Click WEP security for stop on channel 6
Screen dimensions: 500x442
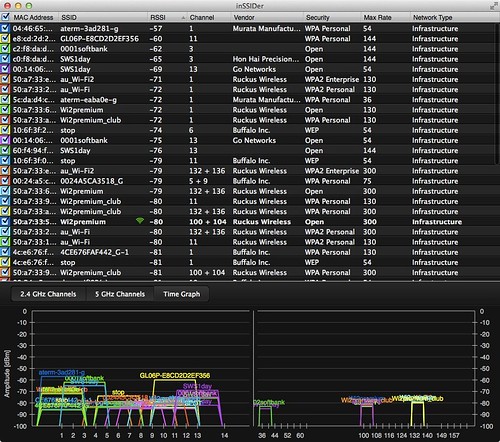tap(312, 130)
